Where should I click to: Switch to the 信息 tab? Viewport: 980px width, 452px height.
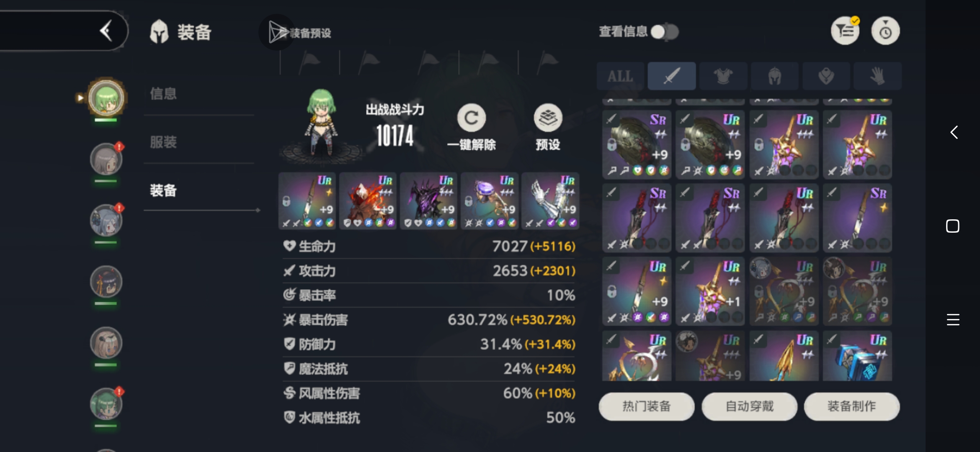click(163, 94)
